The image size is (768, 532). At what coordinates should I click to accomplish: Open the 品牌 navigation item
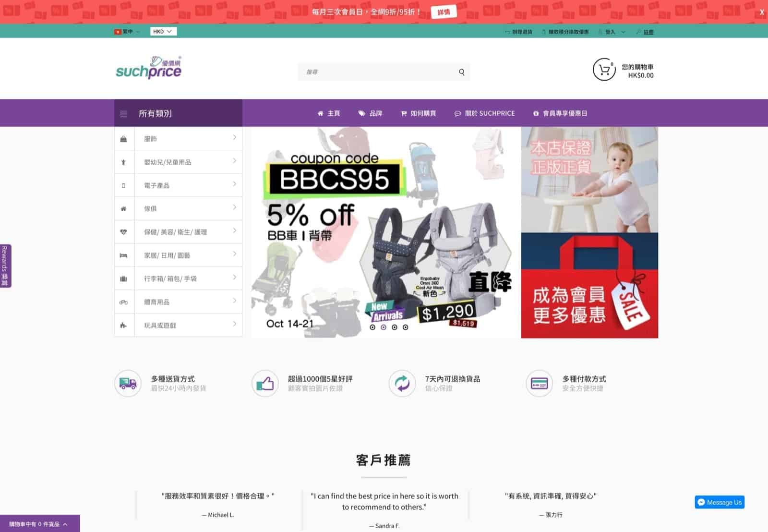tap(370, 113)
